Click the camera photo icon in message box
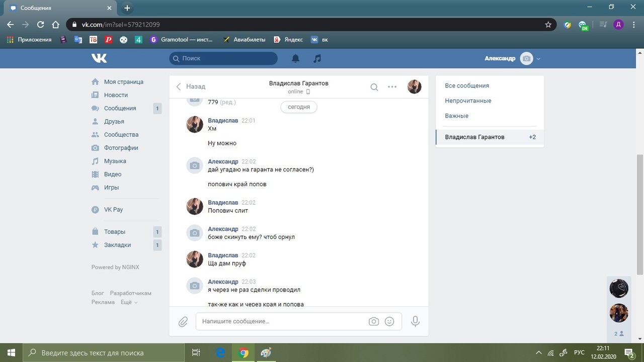The image size is (644, 362). click(373, 321)
